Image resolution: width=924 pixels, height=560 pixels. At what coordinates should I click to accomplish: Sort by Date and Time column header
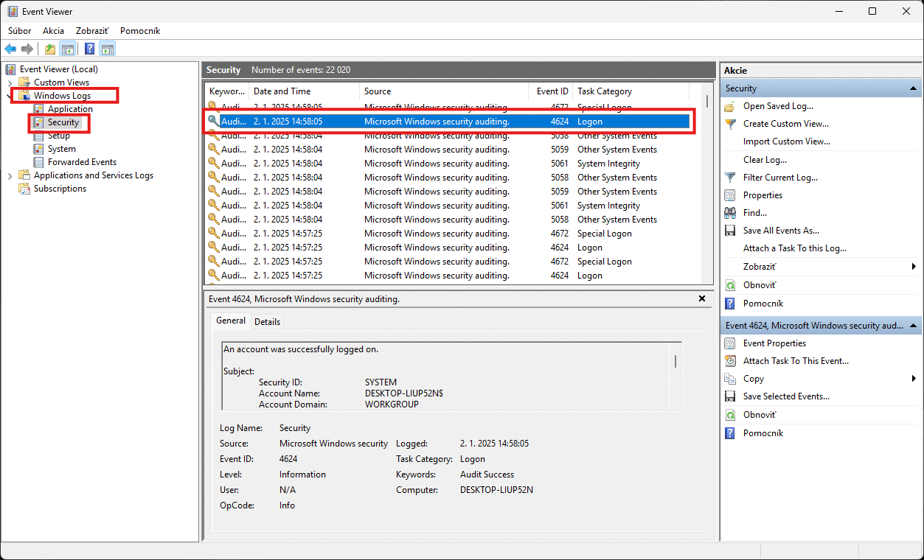click(303, 91)
